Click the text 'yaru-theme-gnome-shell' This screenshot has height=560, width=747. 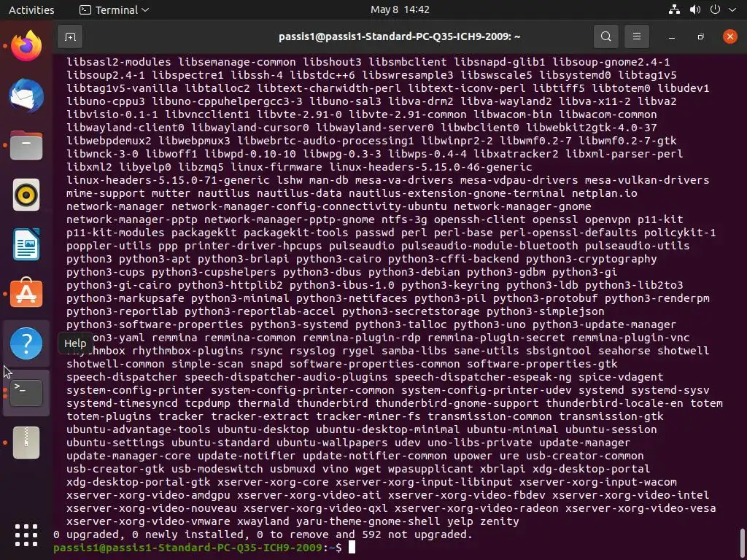click(368, 521)
